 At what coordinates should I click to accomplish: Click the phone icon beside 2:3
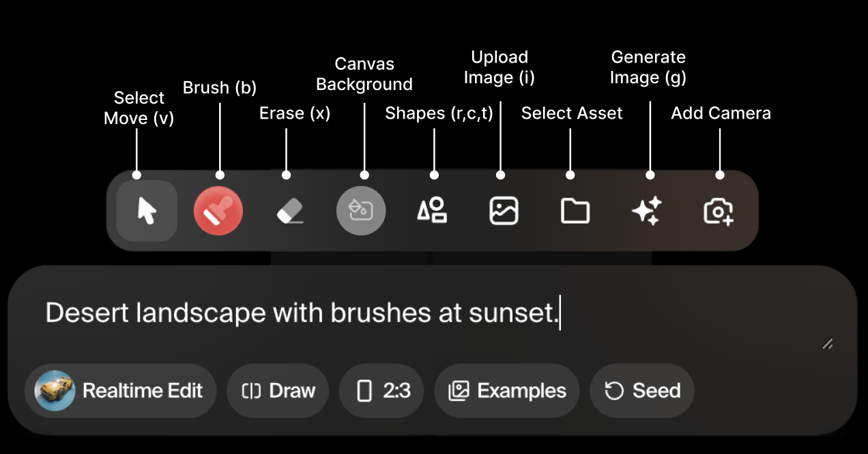click(365, 391)
